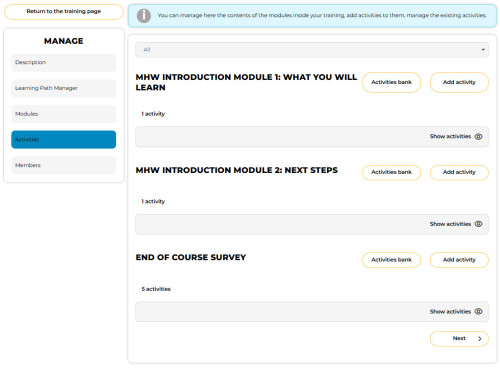Open Activities bank for Module 2 Next Steps
This screenshot has height=369, width=500.
coord(391,172)
